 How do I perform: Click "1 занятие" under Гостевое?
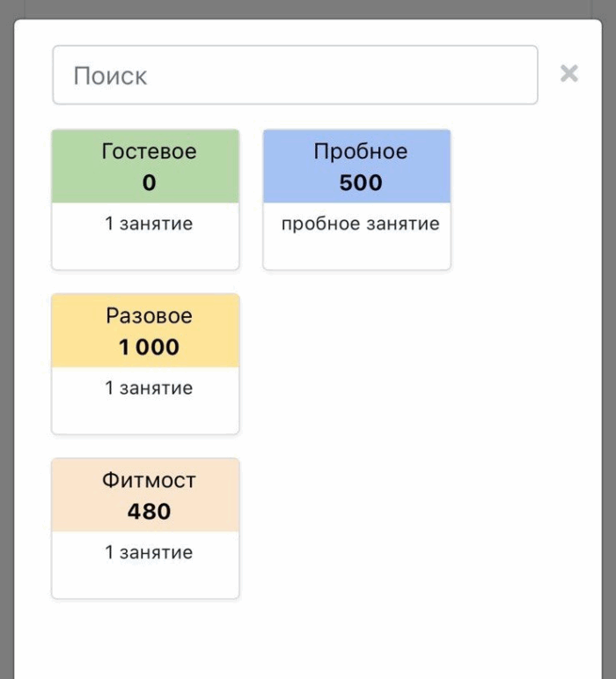tap(149, 224)
